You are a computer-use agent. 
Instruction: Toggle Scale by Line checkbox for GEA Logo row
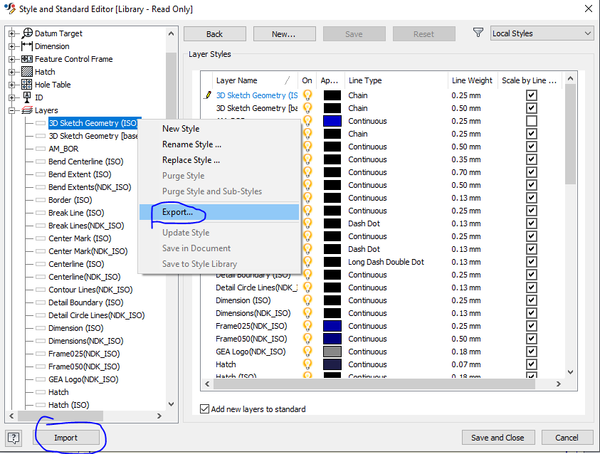pos(532,351)
